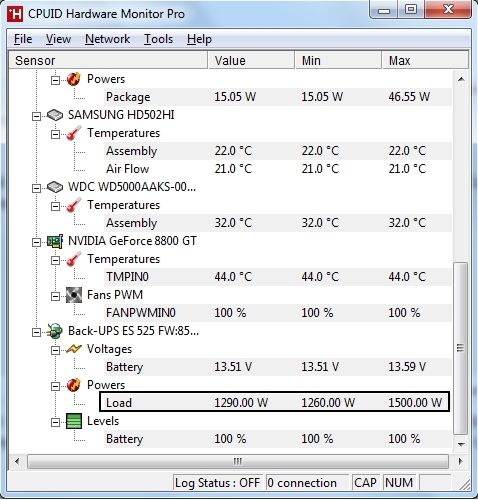This screenshot has width=478, height=500.
Task: Click the NVIDIA GeForce 8800 GT card icon
Action: click(x=55, y=241)
